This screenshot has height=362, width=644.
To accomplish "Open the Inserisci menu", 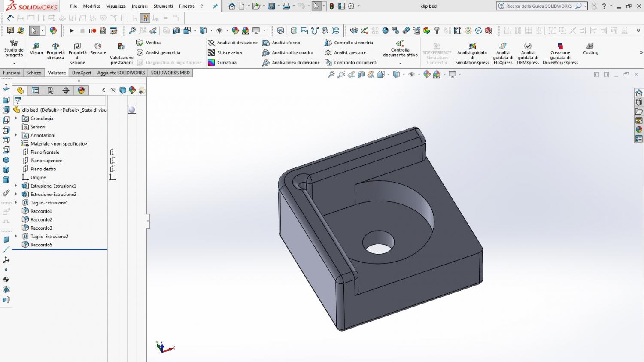I will click(x=140, y=6).
